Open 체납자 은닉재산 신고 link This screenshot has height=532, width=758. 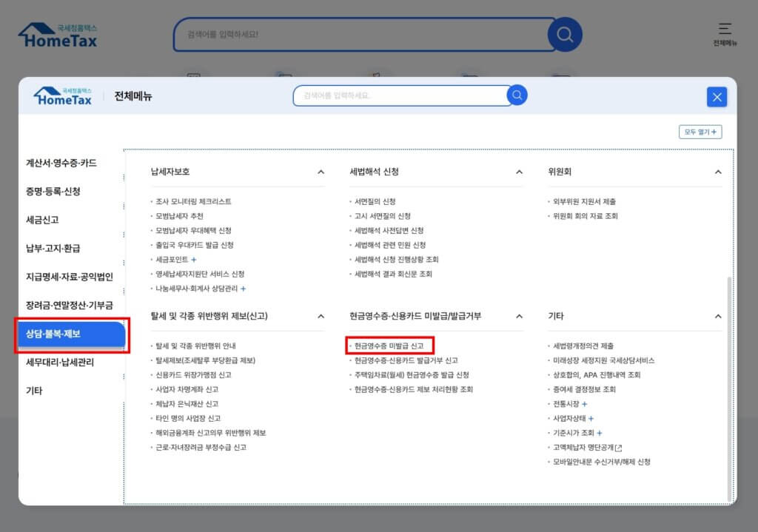(x=187, y=404)
